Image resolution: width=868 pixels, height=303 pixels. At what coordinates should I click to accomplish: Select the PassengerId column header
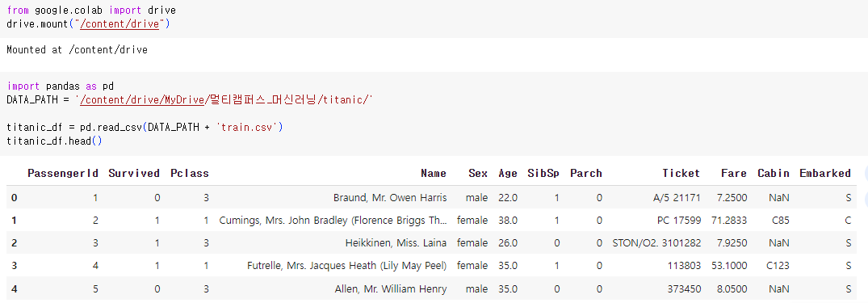pos(63,174)
